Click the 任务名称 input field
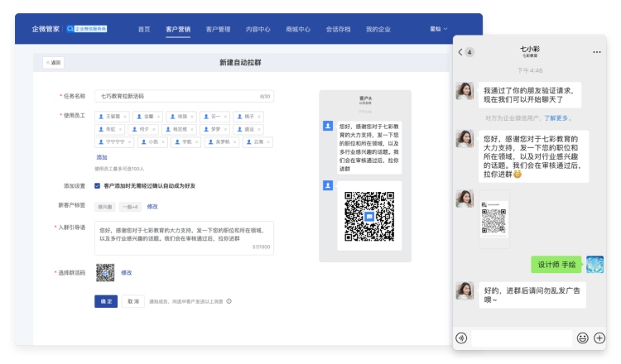 [182, 96]
